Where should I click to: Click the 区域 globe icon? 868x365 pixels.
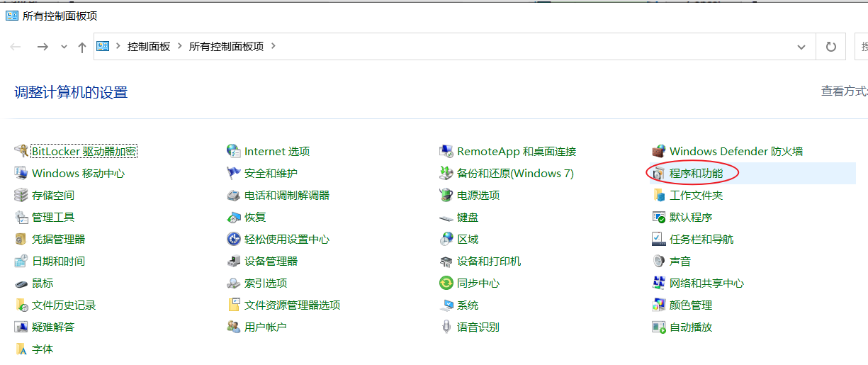pyautogui.click(x=446, y=239)
